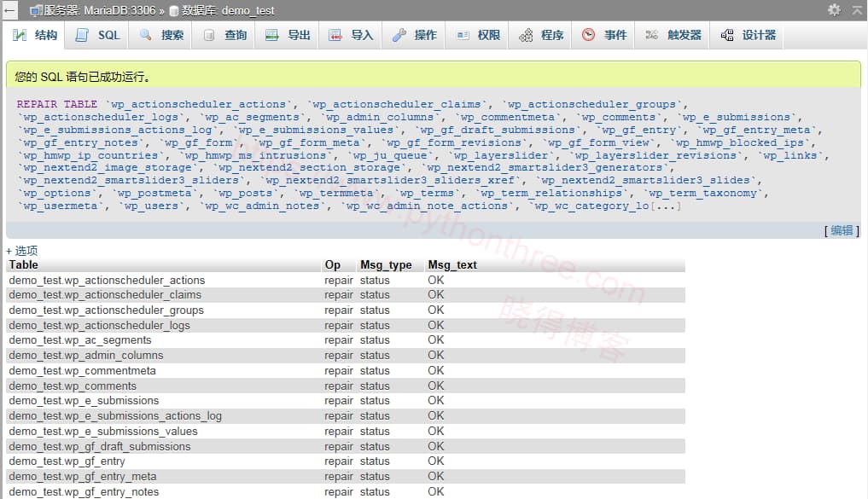This screenshot has height=499, width=868.
Task: Open the SQL tab
Action: [96, 36]
